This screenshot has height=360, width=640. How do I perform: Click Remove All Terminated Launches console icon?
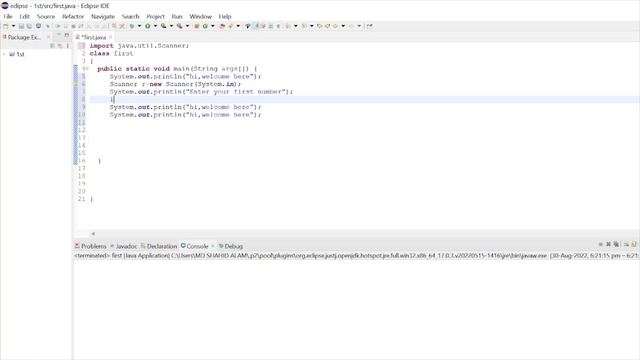616,244
